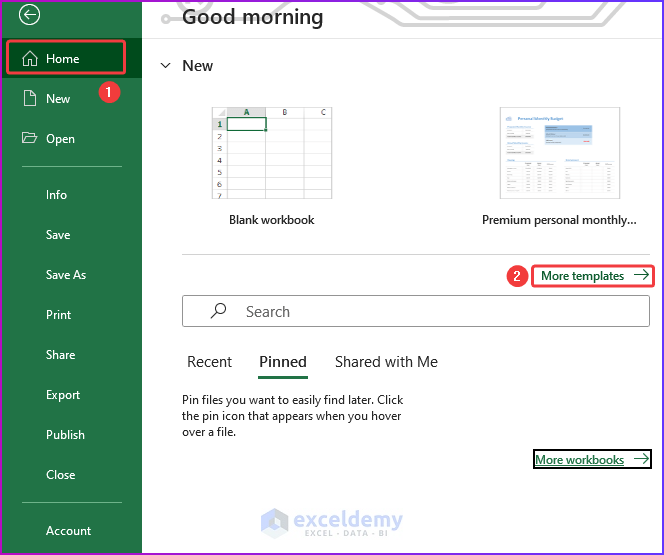
Task: Click the More workbooks link text
Action: point(579,459)
